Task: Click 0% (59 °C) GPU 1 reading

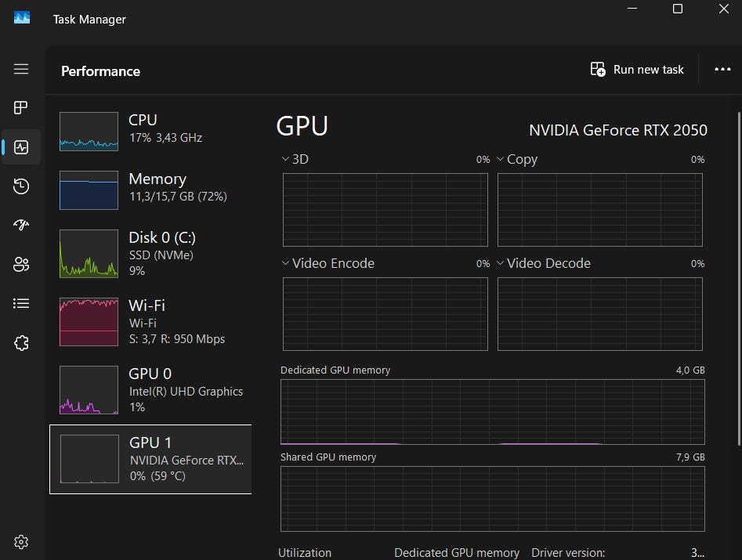Action: (157, 476)
